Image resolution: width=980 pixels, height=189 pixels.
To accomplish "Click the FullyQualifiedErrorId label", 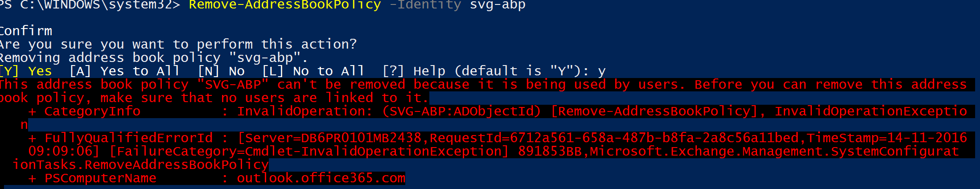I will click(129, 138).
